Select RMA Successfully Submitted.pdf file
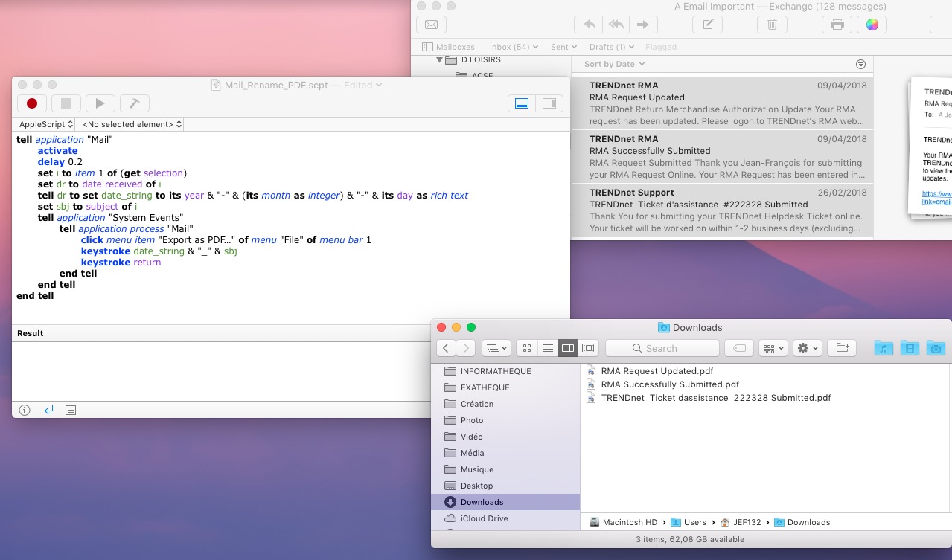Screen dimensions: 952x560 pyautogui.click(x=669, y=384)
